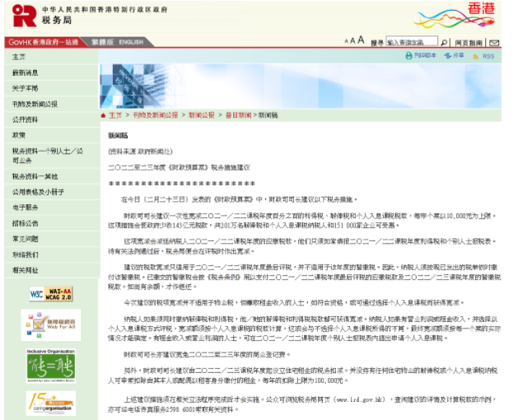Screen dimensions: 518x420
Task: Click the 新闻稿 bold heading
Action: coord(118,136)
